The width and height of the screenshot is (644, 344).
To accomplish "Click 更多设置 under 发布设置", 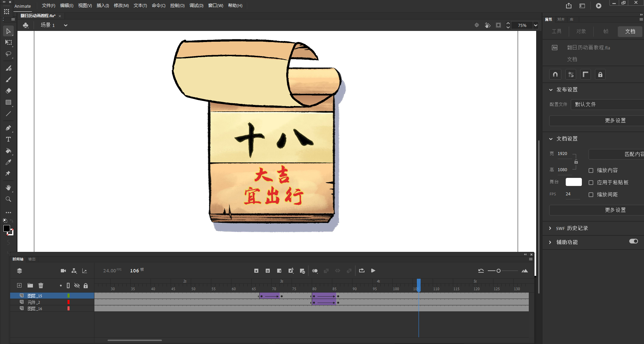I will tap(597, 120).
